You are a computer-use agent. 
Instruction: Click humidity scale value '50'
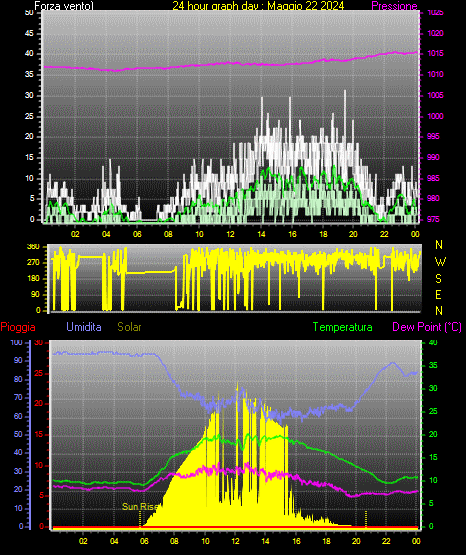tap(18, 434)
